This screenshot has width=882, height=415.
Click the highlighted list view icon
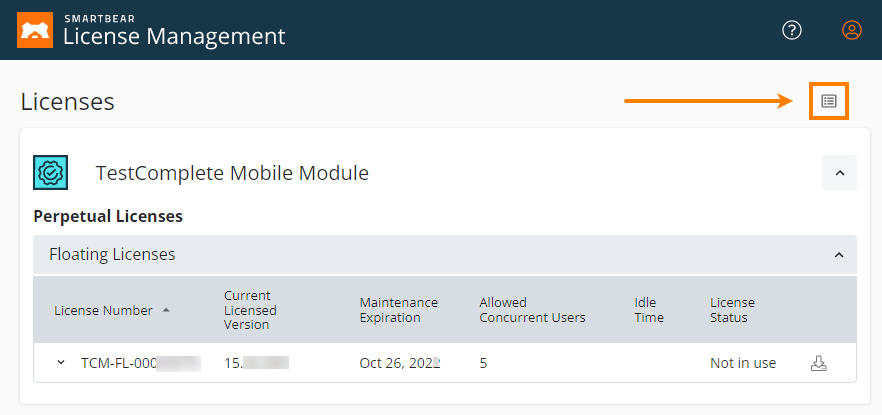coord(829,101)
